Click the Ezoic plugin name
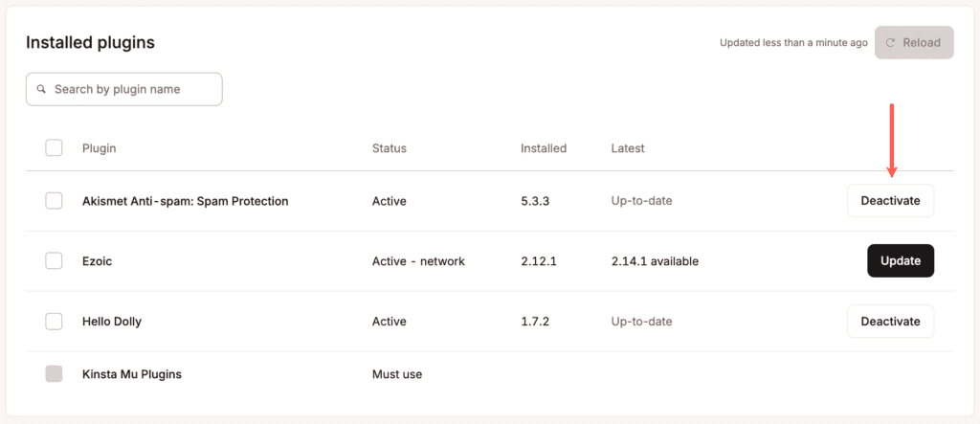This screenshot has width=980, height=424. [98, 261]
